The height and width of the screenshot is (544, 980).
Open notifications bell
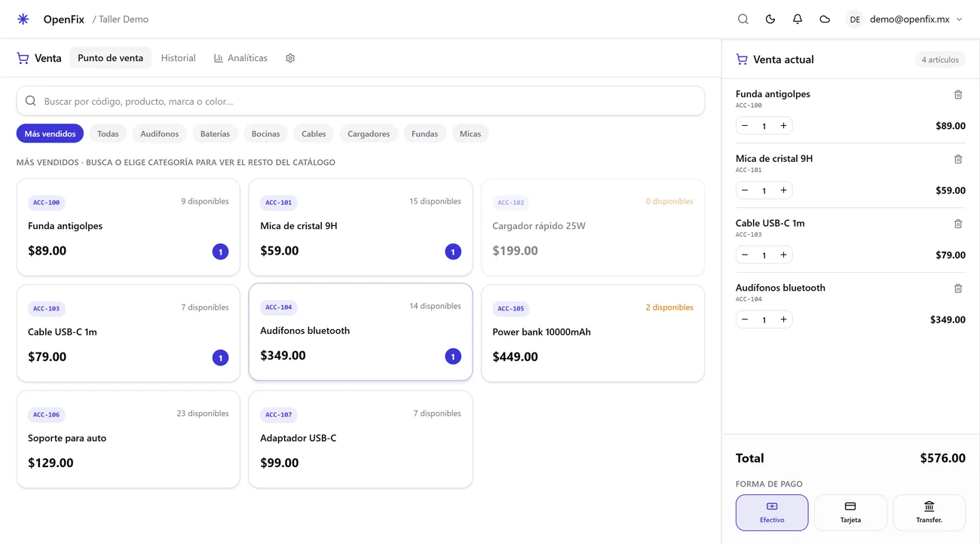[797, 20]
